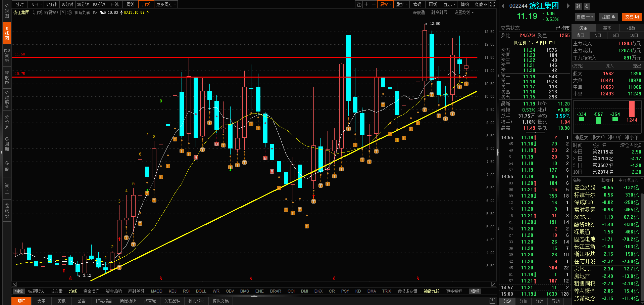Open K线图 sidebar view
The image size is (644, 305).
pyautogui.click(x=7, y=33)
